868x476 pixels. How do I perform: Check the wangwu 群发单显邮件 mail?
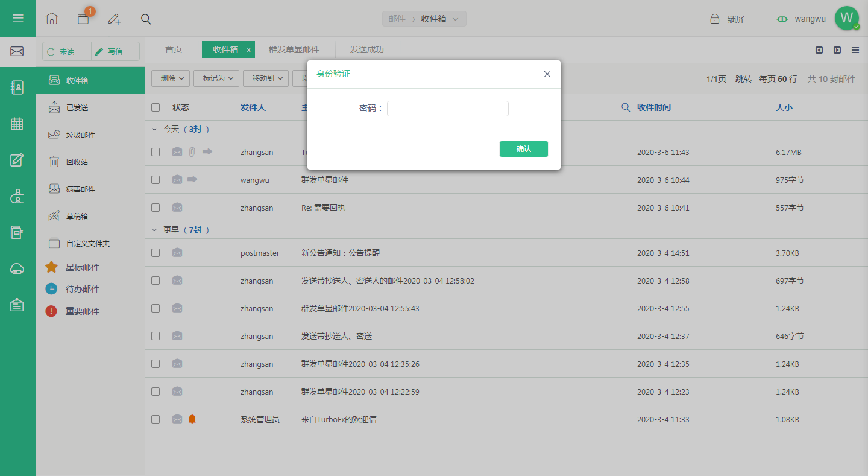[x=156, y=180]
